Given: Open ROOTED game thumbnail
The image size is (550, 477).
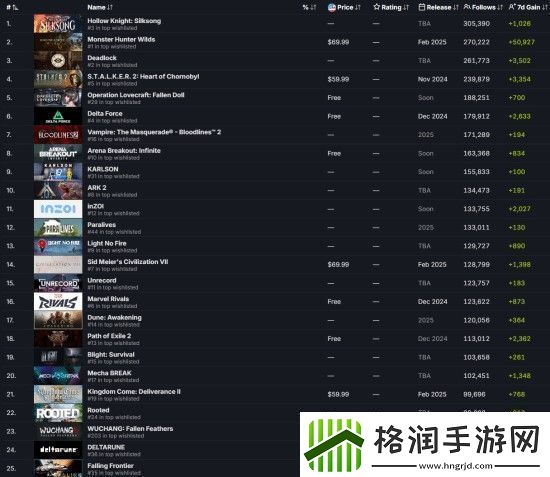Looking at the screenshot, I should click(x=58, y=413).
